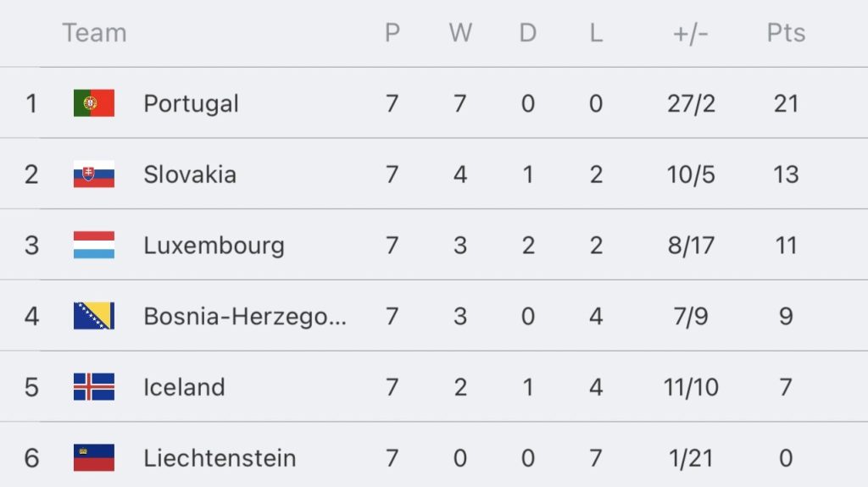
Task: Select the Iceland team name
Action: pos(184,387)
